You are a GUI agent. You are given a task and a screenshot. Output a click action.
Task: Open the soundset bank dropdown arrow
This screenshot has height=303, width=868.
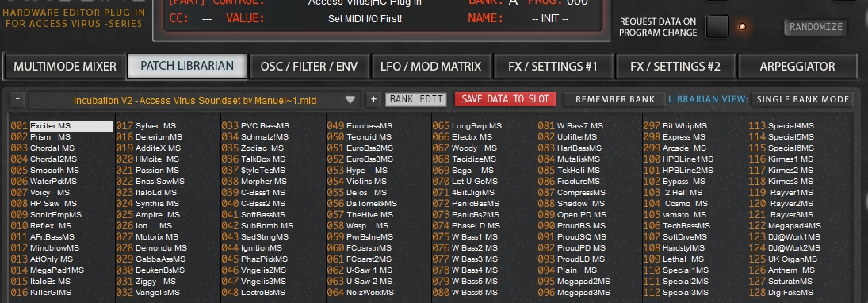[x=350, y=100]
